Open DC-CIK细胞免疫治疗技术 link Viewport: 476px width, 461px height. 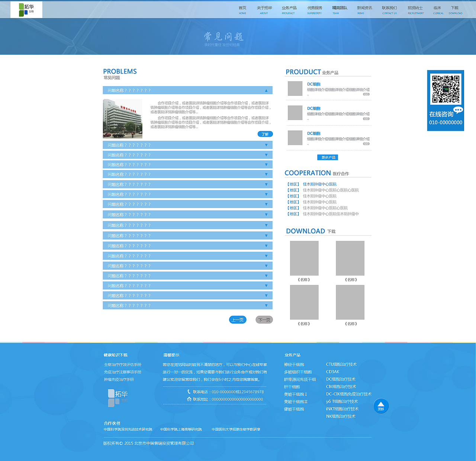[x=349, y=394]
